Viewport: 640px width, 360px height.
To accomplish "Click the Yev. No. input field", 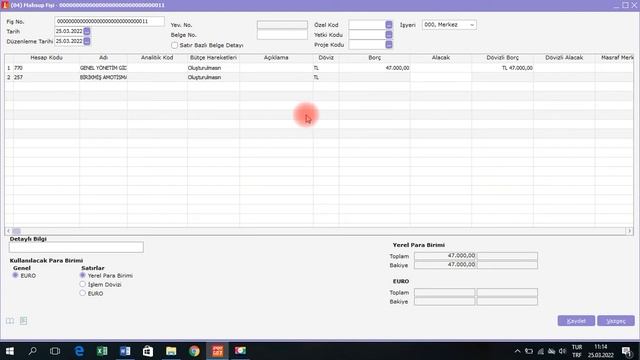I will point(282,25).
